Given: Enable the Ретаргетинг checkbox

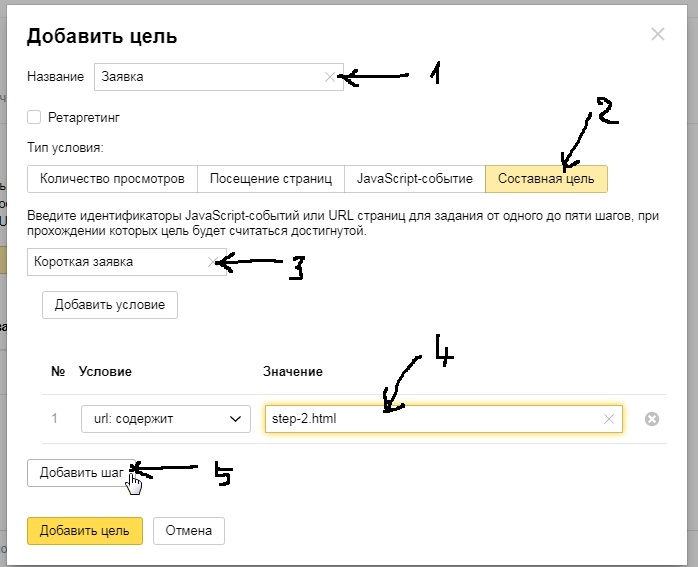Looking at the screenshot, I should coord(35,117).
